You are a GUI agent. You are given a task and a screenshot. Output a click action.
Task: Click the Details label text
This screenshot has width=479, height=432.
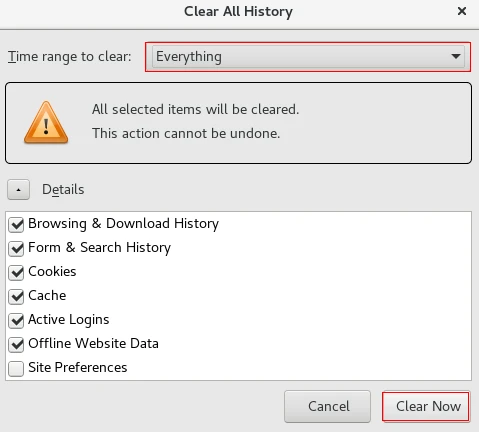click(x=63, y=189)
